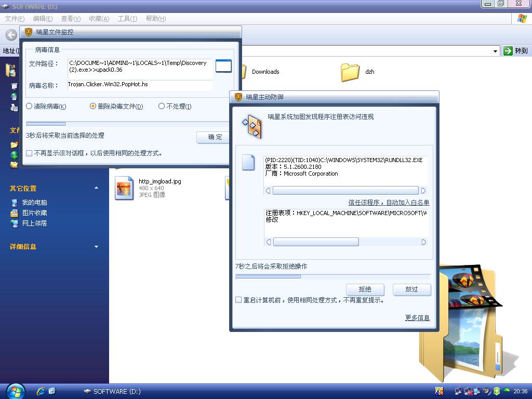
Task: Click the virus name field Trojan.Clicker.Win32.PopHot.hs
Action: (140, 85)
